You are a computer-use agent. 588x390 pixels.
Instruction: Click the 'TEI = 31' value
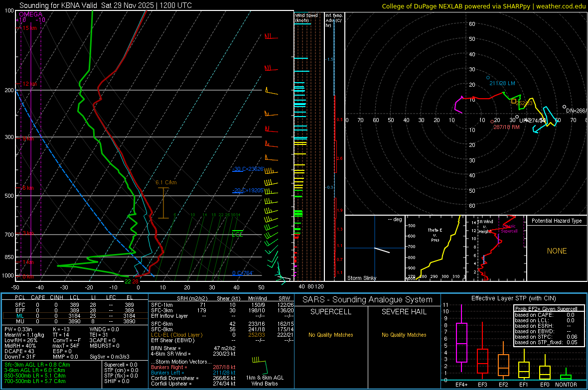(99, 335)
